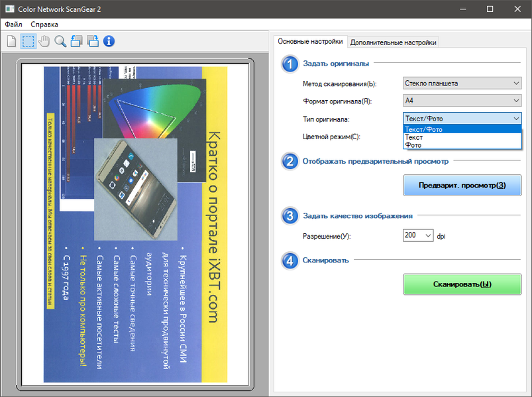Expand the Метод сканирования dropdown
The image size is (532, 397).
coord(462,83)
